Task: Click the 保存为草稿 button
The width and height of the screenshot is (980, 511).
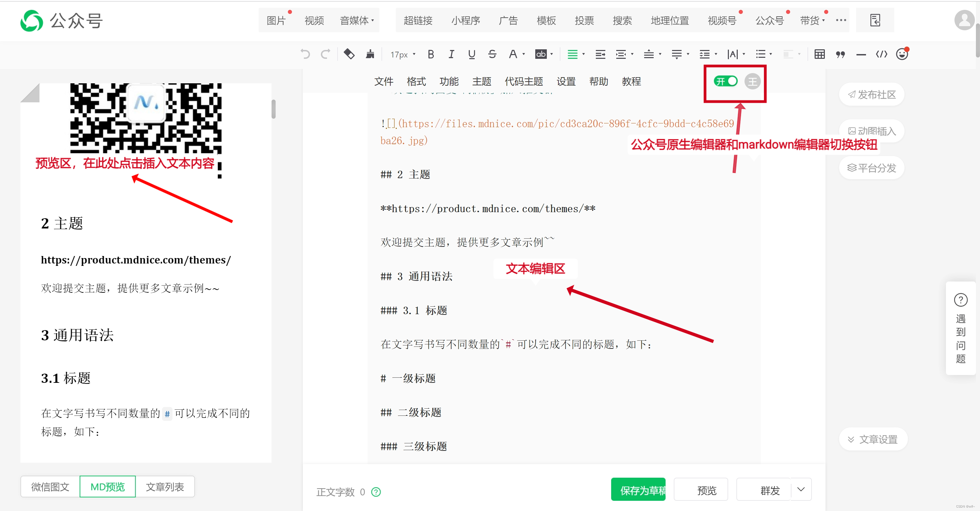Action: click(638, 489)
